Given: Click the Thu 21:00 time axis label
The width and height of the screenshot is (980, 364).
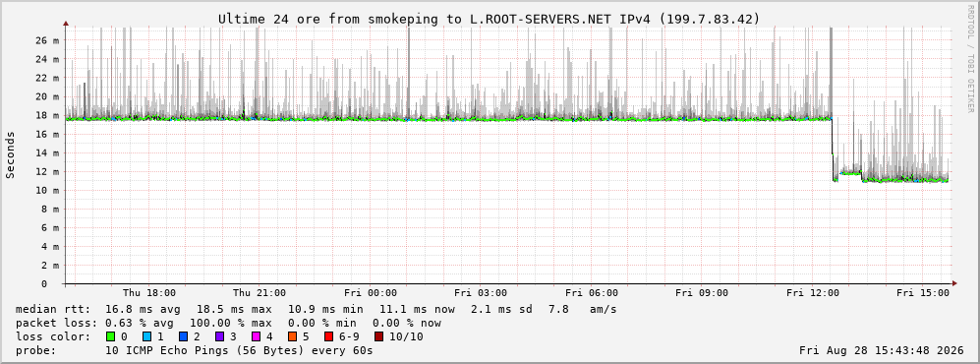Looking at the screenshot, I should tap(259, 293).
